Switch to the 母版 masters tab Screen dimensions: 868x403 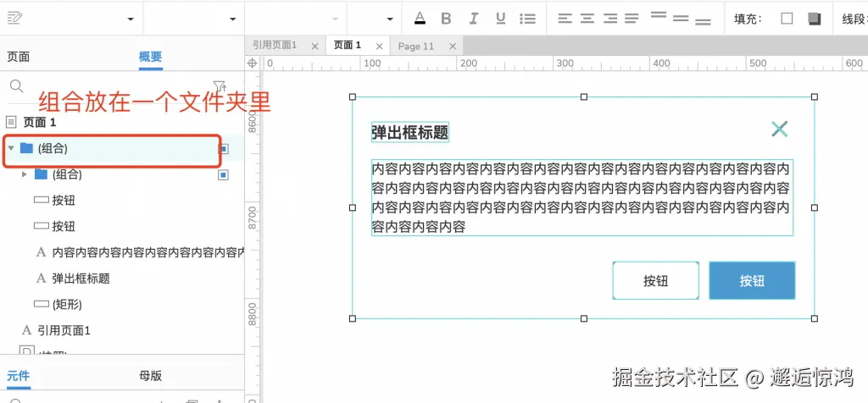151,377
